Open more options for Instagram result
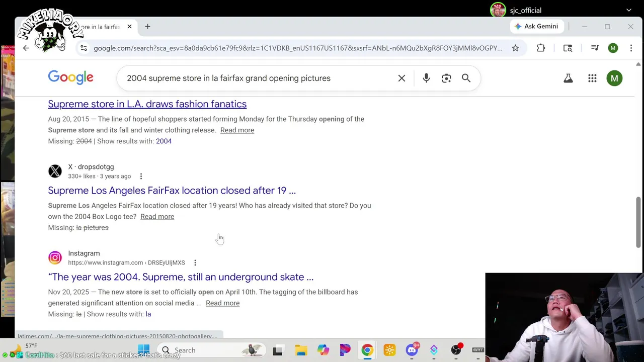Image resolution: width=644 pixels, height=362 pixels. pyautogui.click(x=195, y=262)
